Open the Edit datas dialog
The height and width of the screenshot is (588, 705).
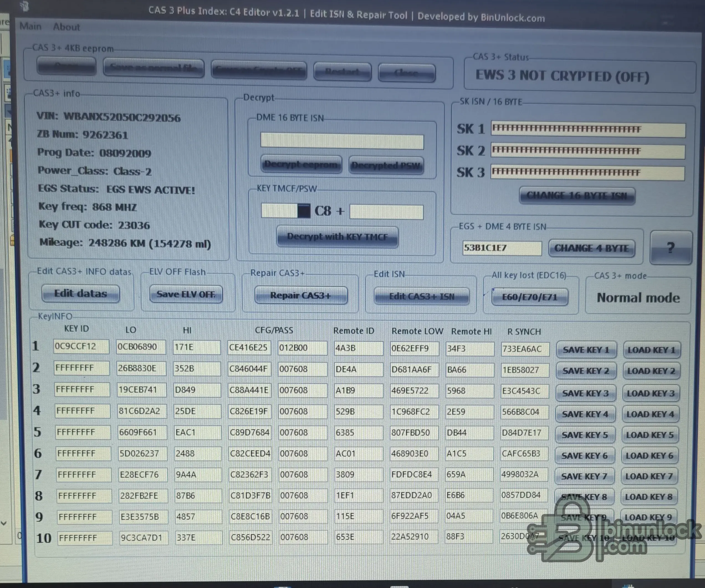pyautogui.click(x=81, y=294)
